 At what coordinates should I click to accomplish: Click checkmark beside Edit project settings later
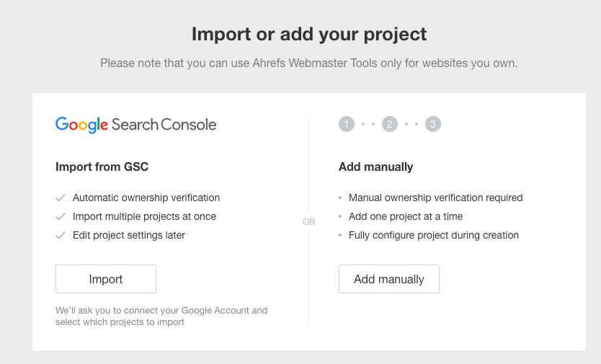coord(61,235)
